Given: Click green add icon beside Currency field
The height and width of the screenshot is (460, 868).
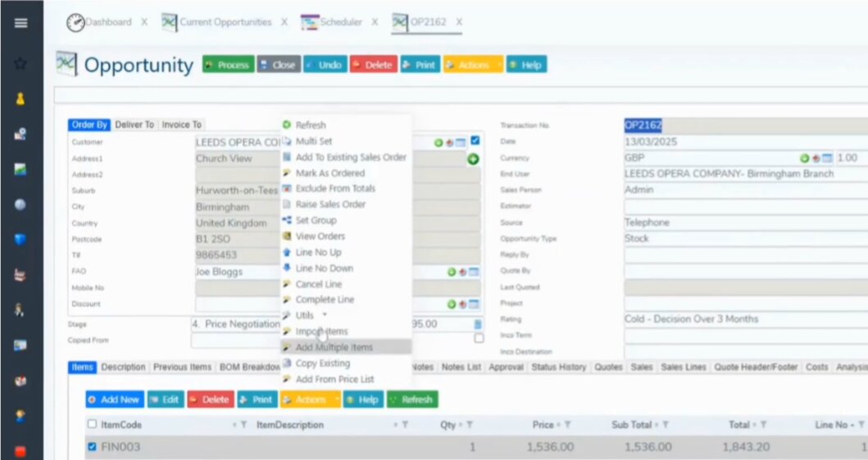Looking at the screenshot, I should click(x=804, y=158).
